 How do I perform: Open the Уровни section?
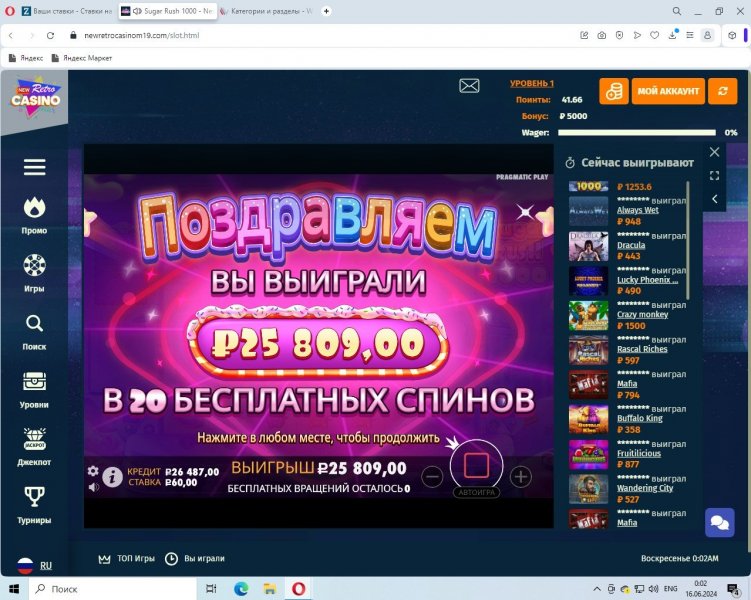(34, 390)
